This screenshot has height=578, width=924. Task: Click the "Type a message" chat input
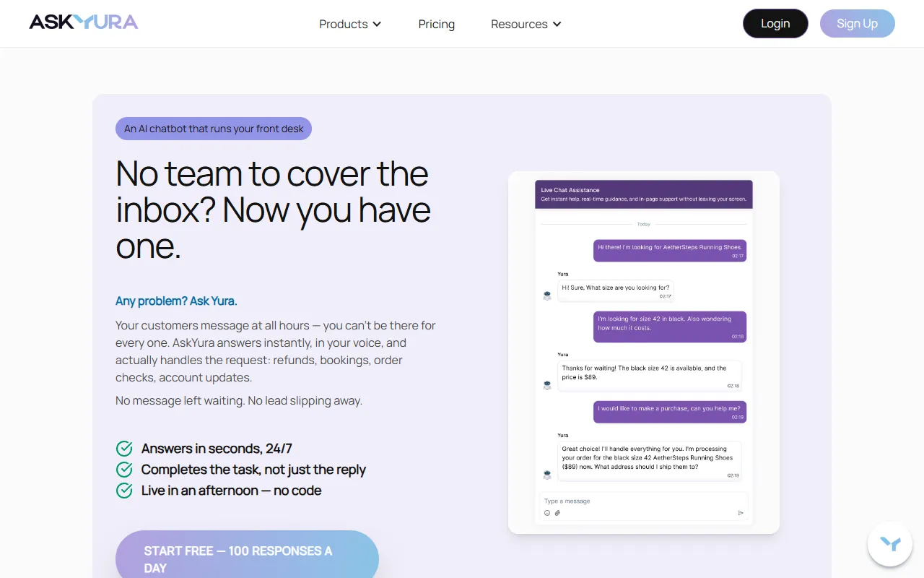(x=644, y=506)
